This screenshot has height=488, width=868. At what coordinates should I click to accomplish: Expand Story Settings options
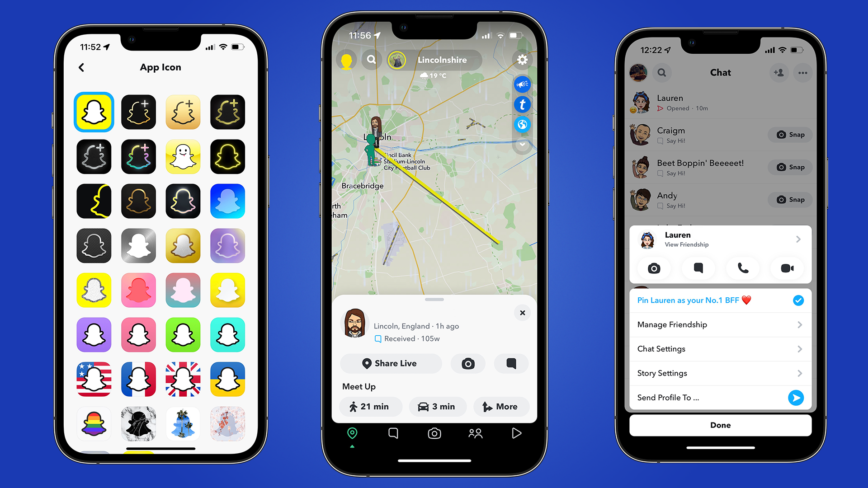799,372
